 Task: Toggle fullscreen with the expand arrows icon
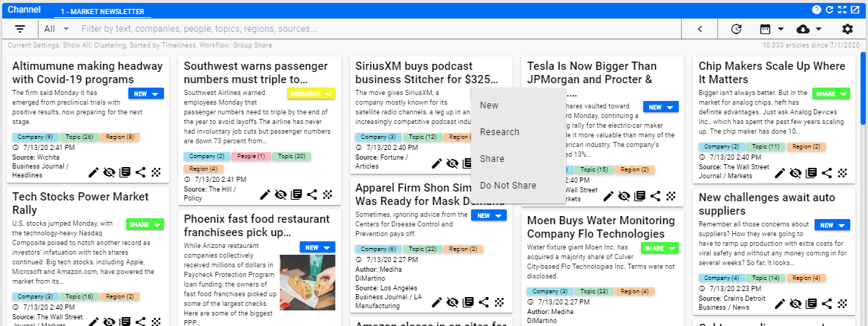click(842, 10)
